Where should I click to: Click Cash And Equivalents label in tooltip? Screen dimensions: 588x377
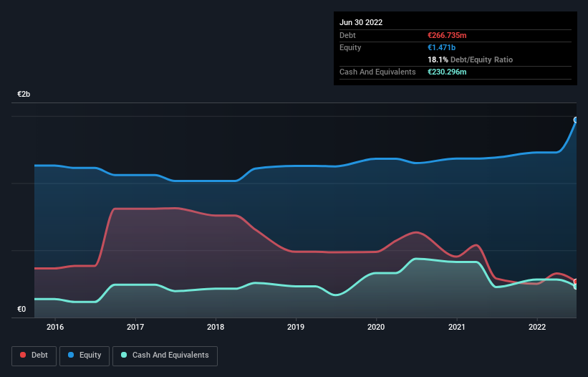(377, 72)
